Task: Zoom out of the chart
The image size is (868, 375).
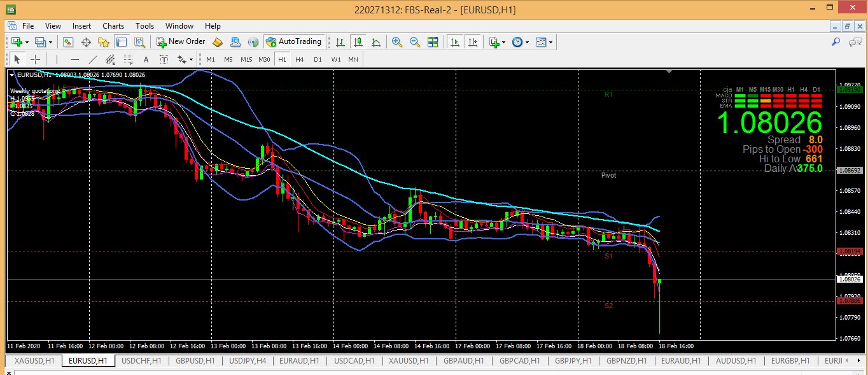Action: 415,42
